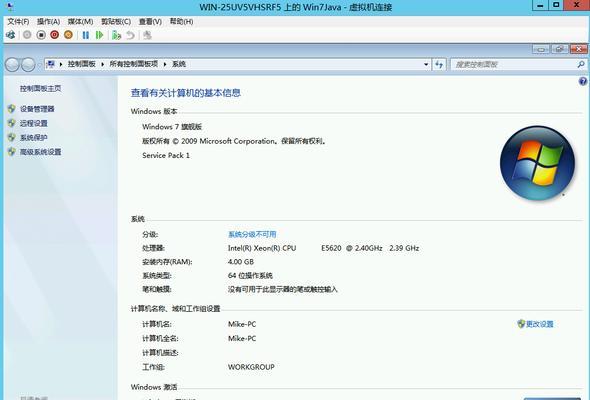
Task: Close the inner Control Panel window
Action: coord(579,49)
